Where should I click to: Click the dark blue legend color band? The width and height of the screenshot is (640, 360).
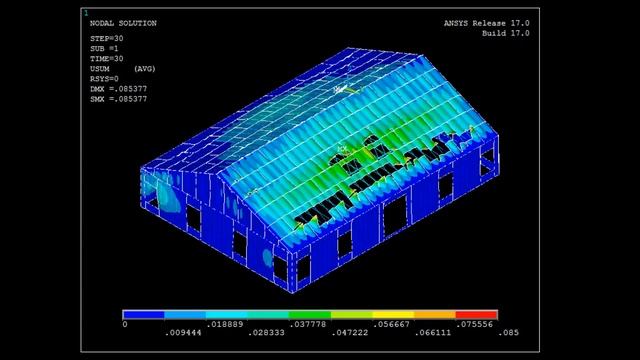coord(144,315)
